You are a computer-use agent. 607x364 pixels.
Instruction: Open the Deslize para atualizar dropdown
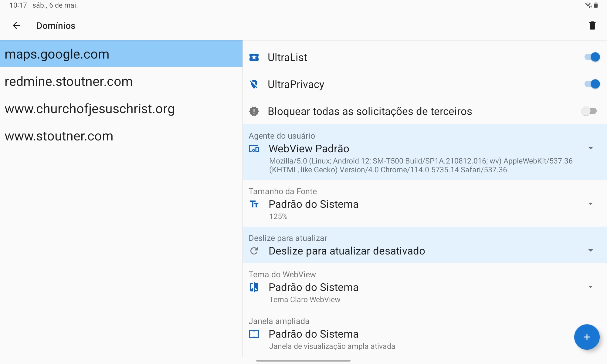590,251
